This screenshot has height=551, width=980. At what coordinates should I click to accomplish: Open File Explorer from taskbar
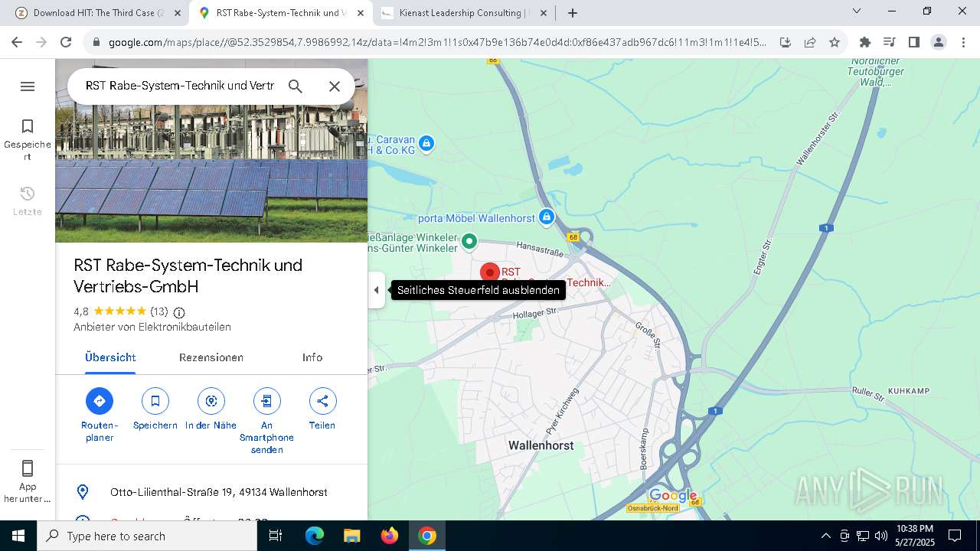[352, 536]
